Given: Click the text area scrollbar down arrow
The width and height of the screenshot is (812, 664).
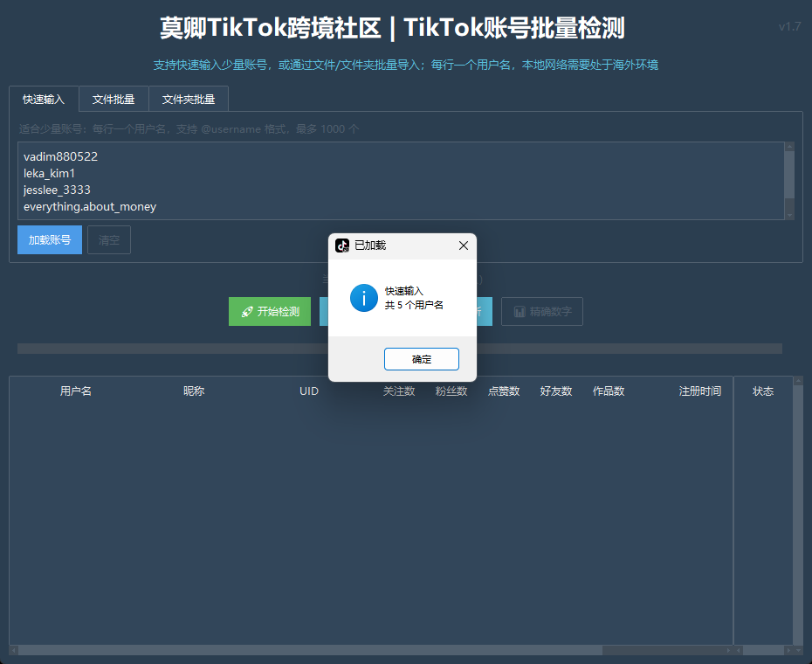Looking at the screenshot, I should 789,215.
